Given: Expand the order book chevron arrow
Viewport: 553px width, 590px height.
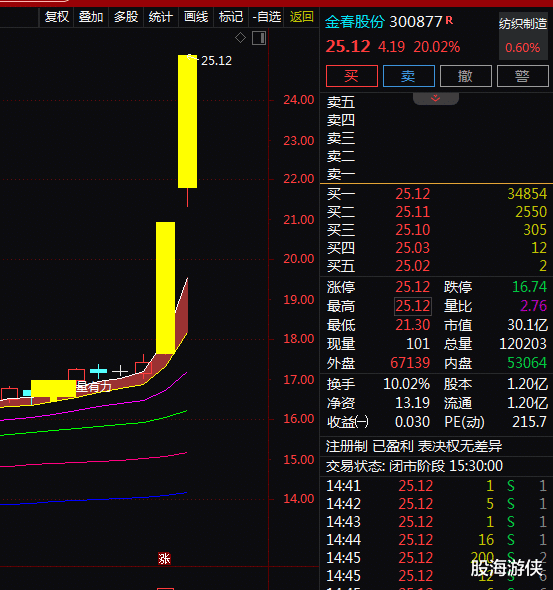Looking at the screenshot, I should (436, 99).
